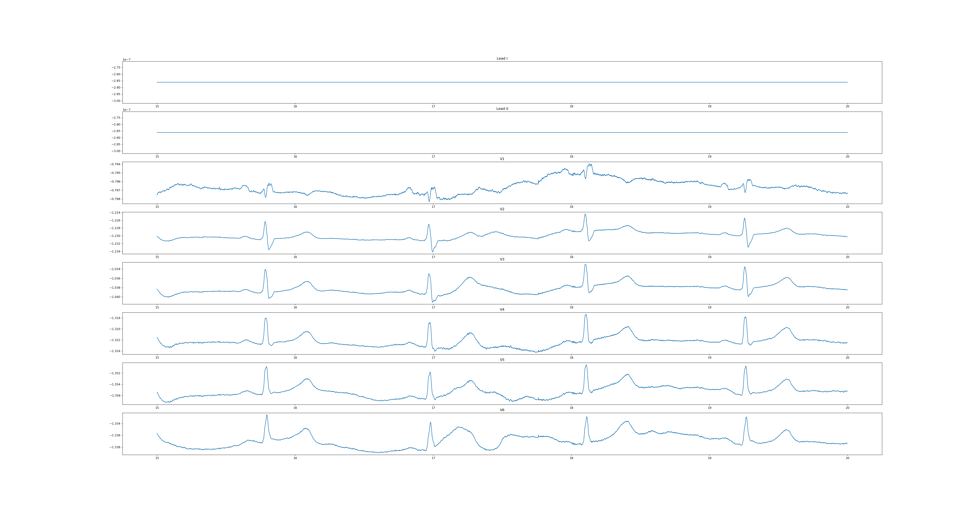The width and height of the screenshot is (980, 511).
Task: Click the −1.324 y-axis tick on V4
Action: click(115, 351)
